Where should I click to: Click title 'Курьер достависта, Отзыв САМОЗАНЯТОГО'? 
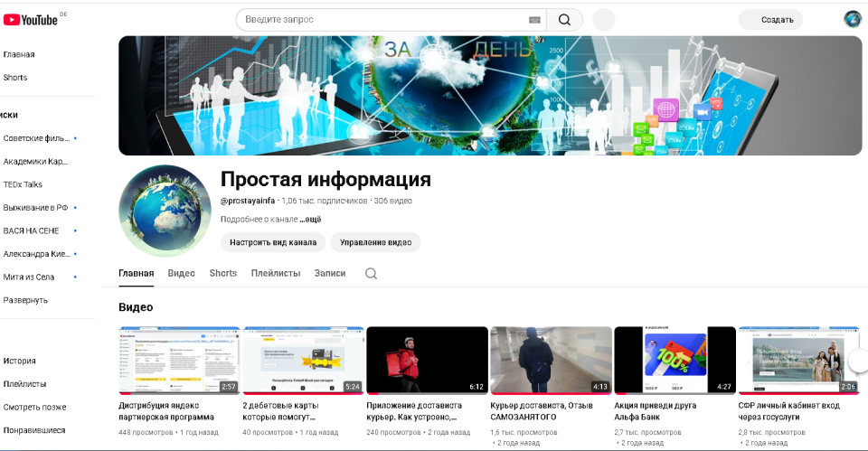(542, 411)
